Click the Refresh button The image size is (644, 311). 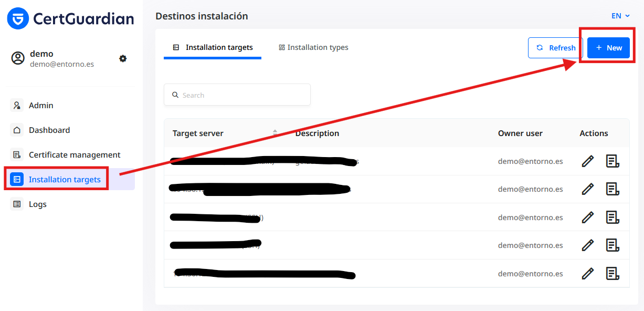(555, 48)
